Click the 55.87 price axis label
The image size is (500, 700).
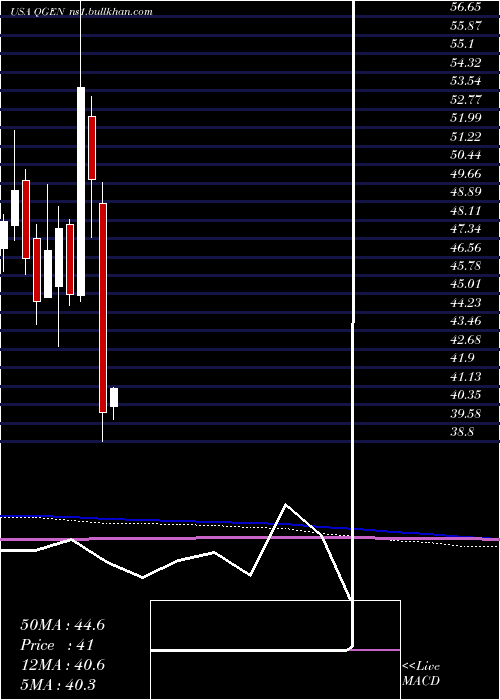pos(465,25)
